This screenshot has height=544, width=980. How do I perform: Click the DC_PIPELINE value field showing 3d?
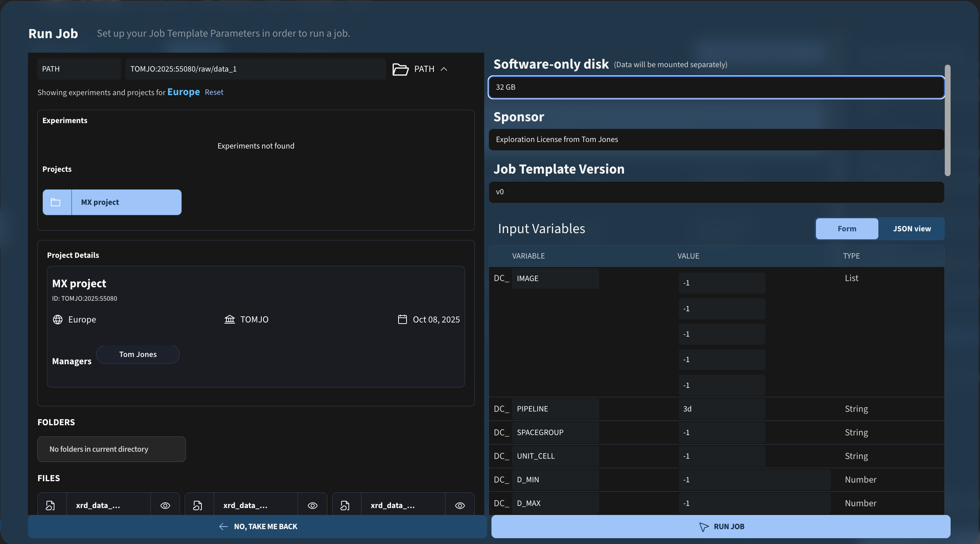pos(721,409)
